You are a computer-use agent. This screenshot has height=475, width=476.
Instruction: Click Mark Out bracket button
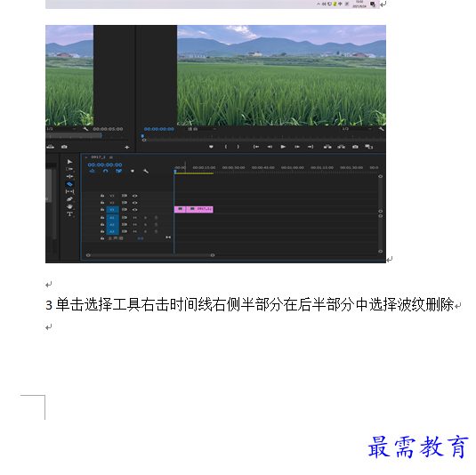(238, 147)
